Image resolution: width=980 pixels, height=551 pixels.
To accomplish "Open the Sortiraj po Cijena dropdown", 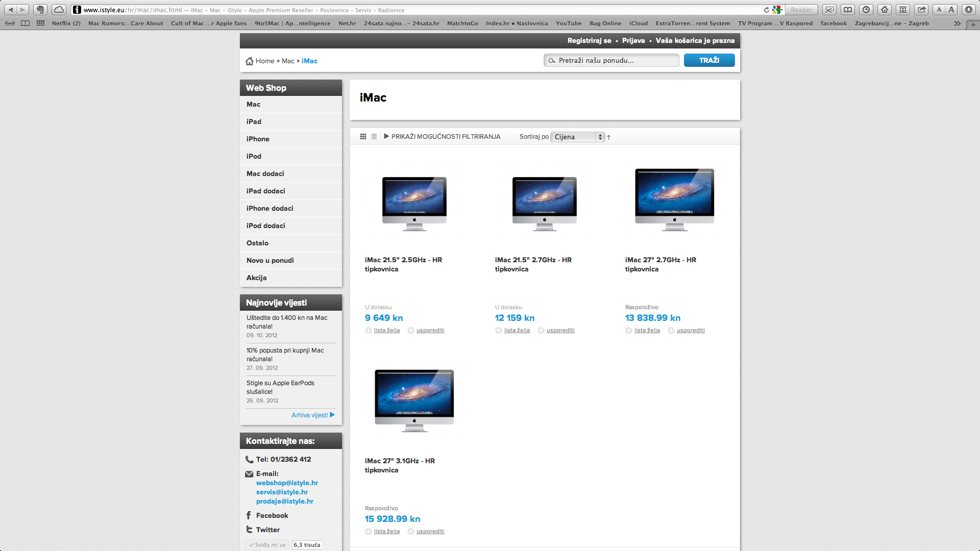I will tap(577, 137).
